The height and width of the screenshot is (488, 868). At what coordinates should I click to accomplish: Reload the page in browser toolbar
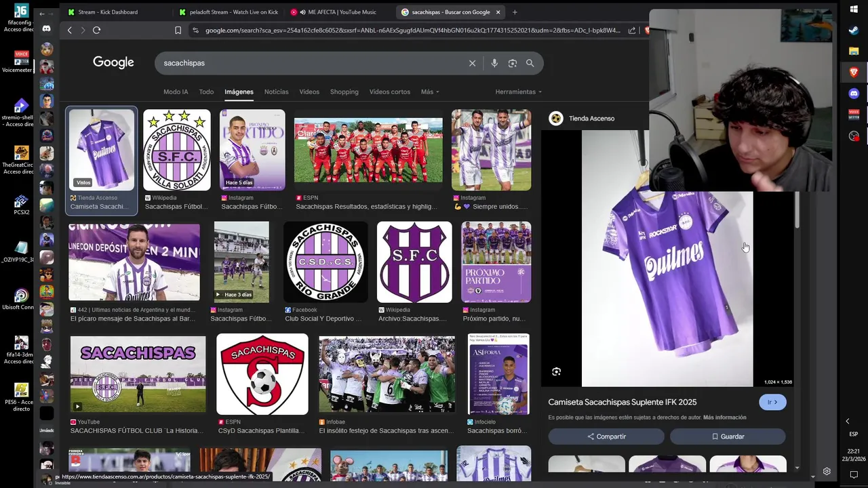tap(96, 30)
